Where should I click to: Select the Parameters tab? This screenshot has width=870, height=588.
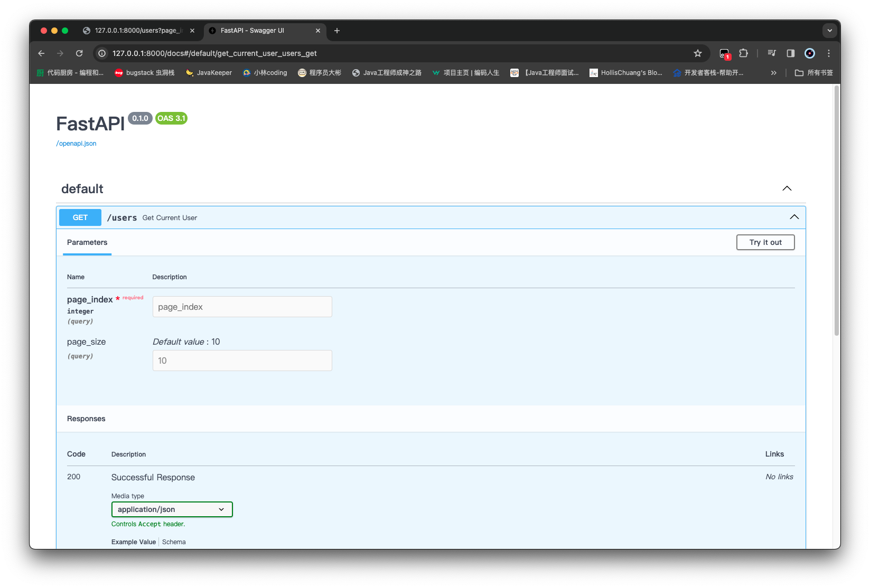[x=87, y=242]
